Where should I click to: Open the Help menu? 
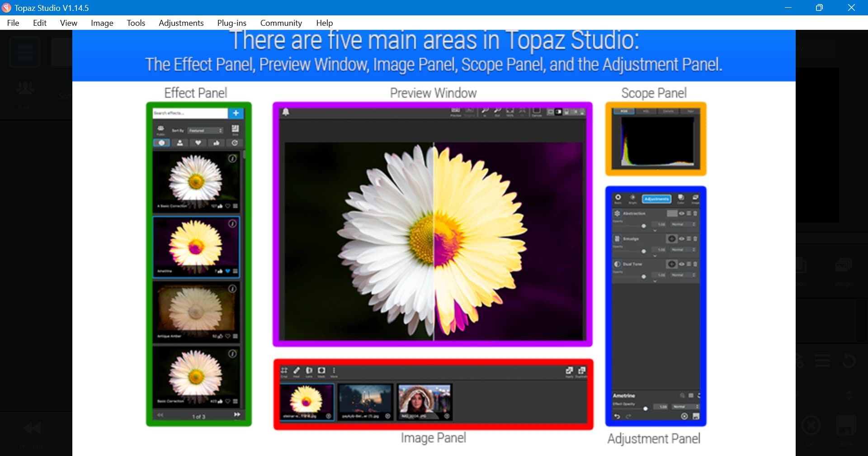point(325,23)
